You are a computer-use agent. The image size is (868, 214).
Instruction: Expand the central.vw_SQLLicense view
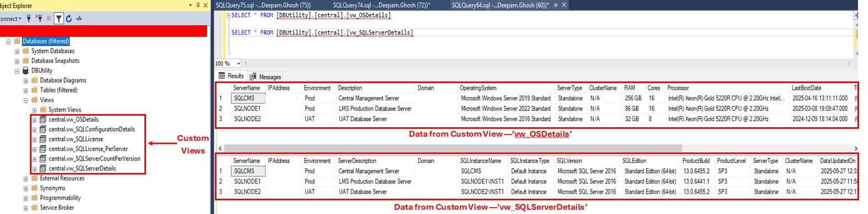34,139
